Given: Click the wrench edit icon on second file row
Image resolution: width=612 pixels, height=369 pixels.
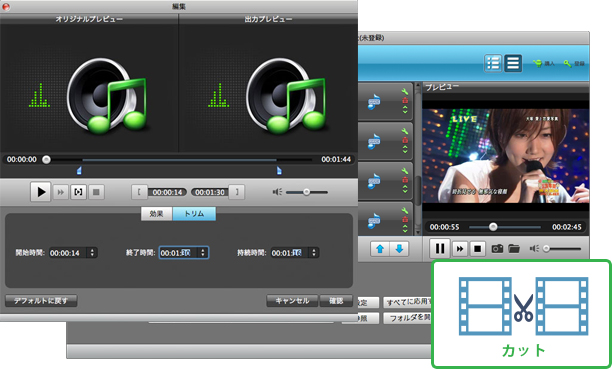Looking at the screenshot, I should 405,132.
